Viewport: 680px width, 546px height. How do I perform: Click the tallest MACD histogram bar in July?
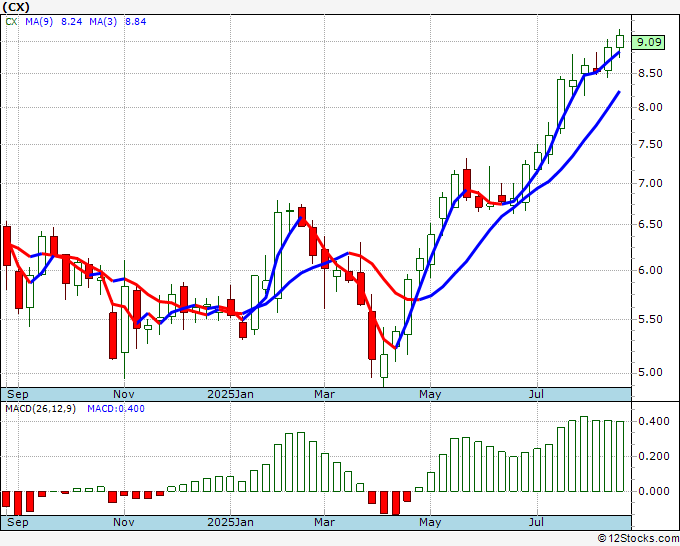click(x=584, y=454)
